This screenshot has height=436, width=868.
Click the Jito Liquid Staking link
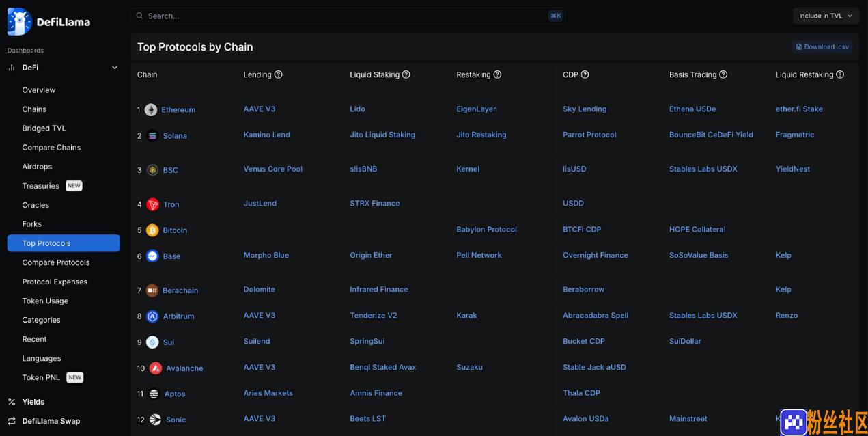pyautogui.click(x=382, y=135)
